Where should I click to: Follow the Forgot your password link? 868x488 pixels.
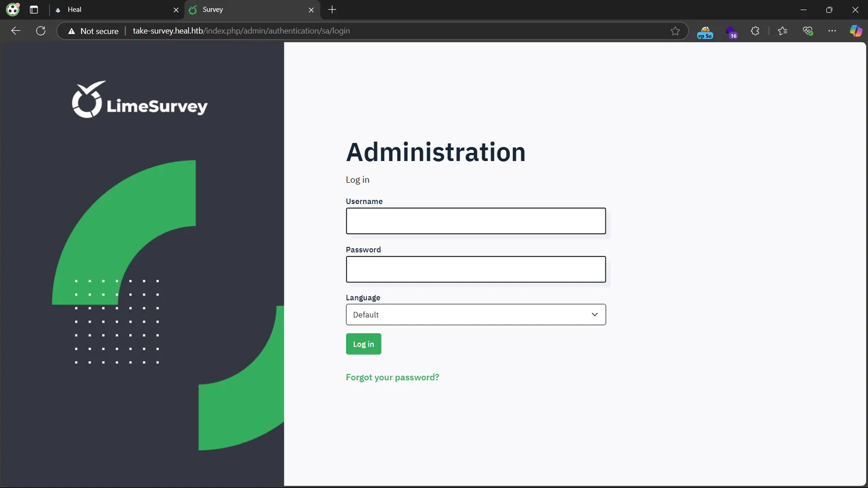[x=393, y=377]
